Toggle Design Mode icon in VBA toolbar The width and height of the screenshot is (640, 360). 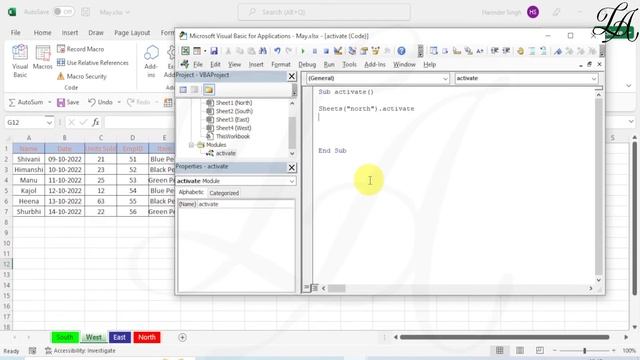click(338, 51)
